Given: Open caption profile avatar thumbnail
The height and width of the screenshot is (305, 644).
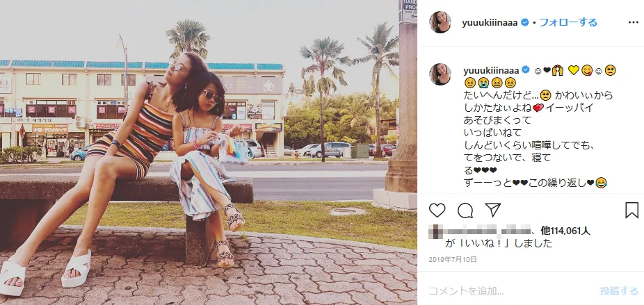Looking at the screenshot, I should [x=440, y=74].
